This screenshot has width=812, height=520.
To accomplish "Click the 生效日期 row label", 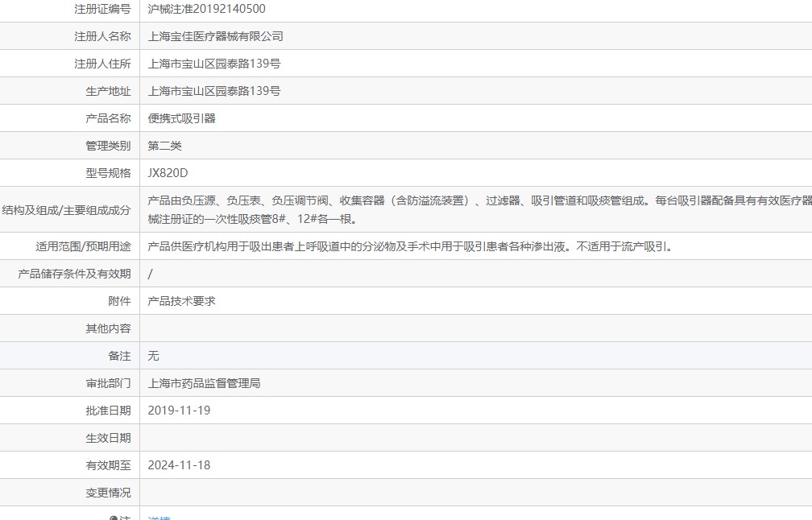I will [x=108, y=438].
